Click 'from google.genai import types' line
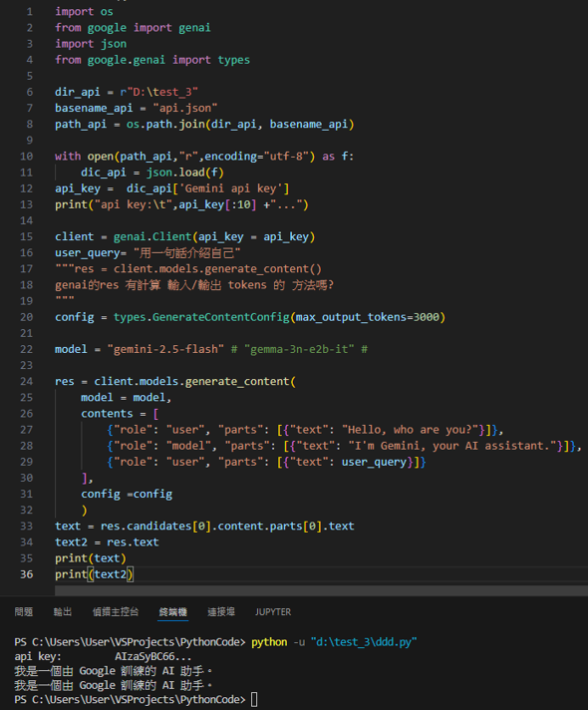Screen dimensions: 588x710 [x=152, y=60]
